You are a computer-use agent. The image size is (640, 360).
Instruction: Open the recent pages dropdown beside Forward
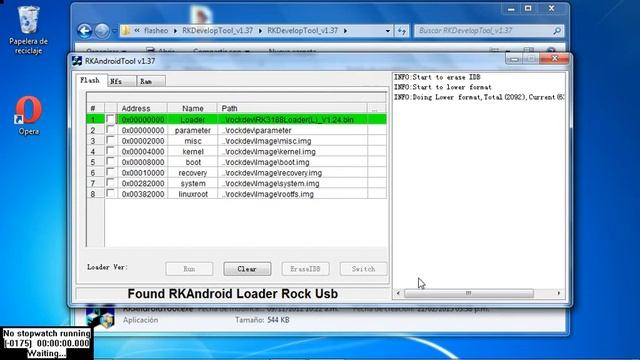pyautogui.click(x=114, y=31)
